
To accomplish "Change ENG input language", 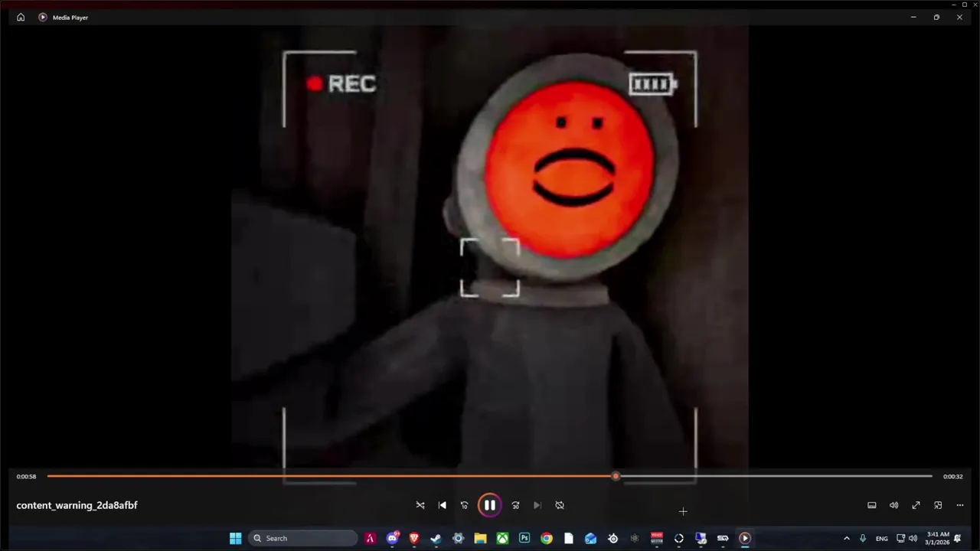I will pyautogui.click(x=882, y=538).
